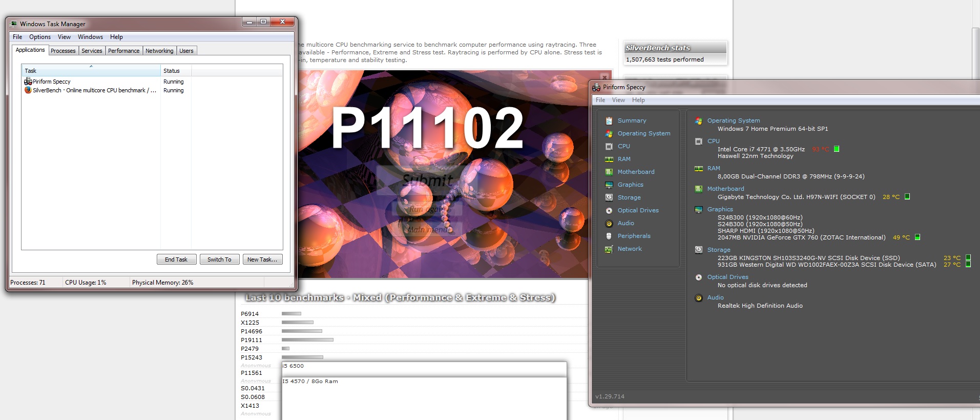This screenshot has height=420, width=980.
Task: Click the graphics temperature indicator beside 49 °C
Action: (918, 237)
